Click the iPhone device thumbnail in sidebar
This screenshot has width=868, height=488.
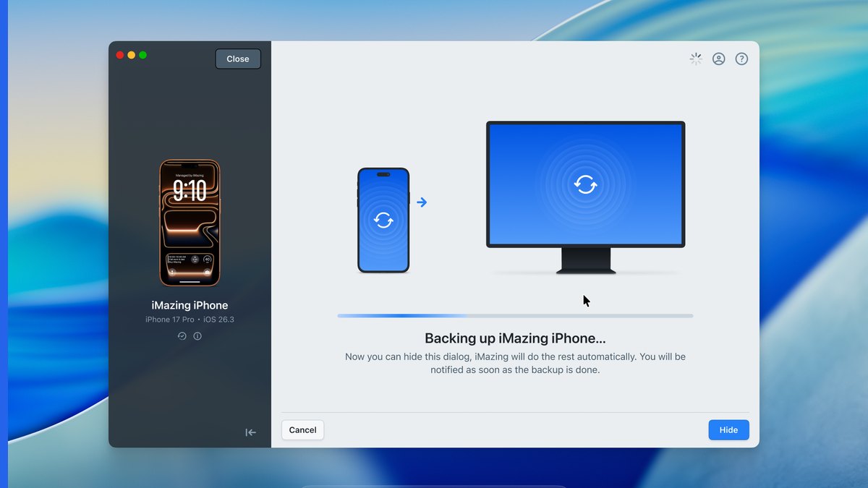coord(190,223)
